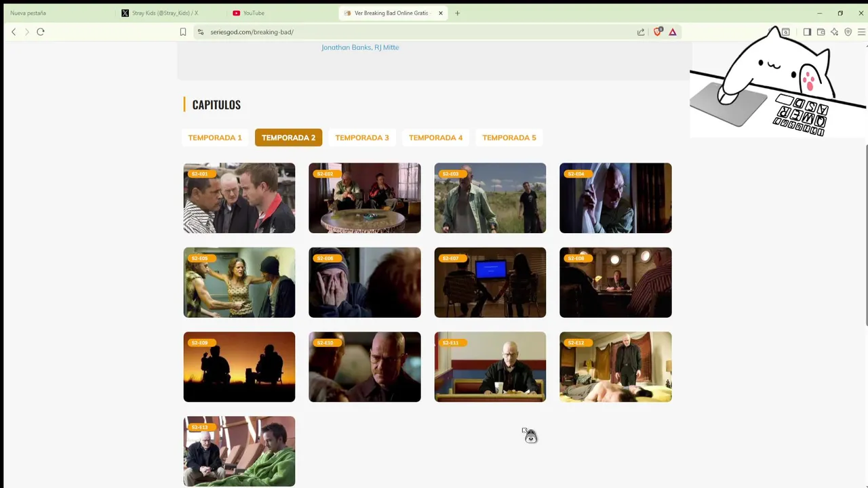Bookmark this page with the bookmark icon
This screenshot has width=868, height=488.
pos(183,32)
